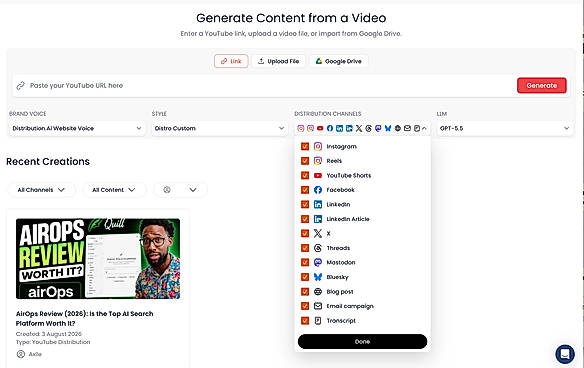Uncheck the Facebook checkbox
The image size is (584, 368).
(x=305, y=190)
